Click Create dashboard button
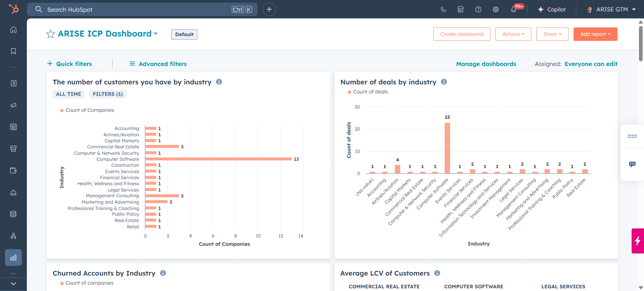This screenshot has width=644, height=291. point(462,34)
